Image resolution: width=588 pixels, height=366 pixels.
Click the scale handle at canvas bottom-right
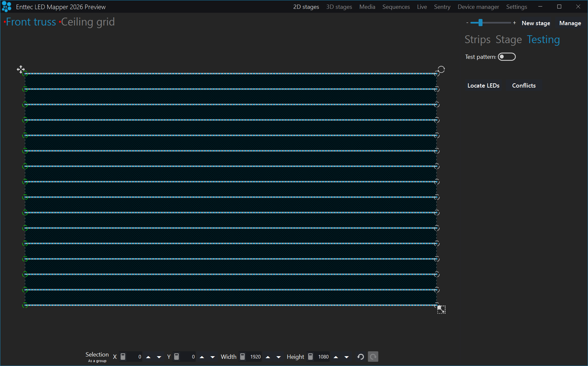441,309
